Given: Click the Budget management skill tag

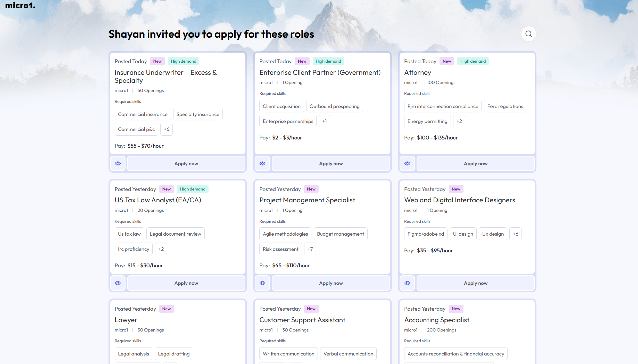Looking at the screenshot, I should point(341,234).
